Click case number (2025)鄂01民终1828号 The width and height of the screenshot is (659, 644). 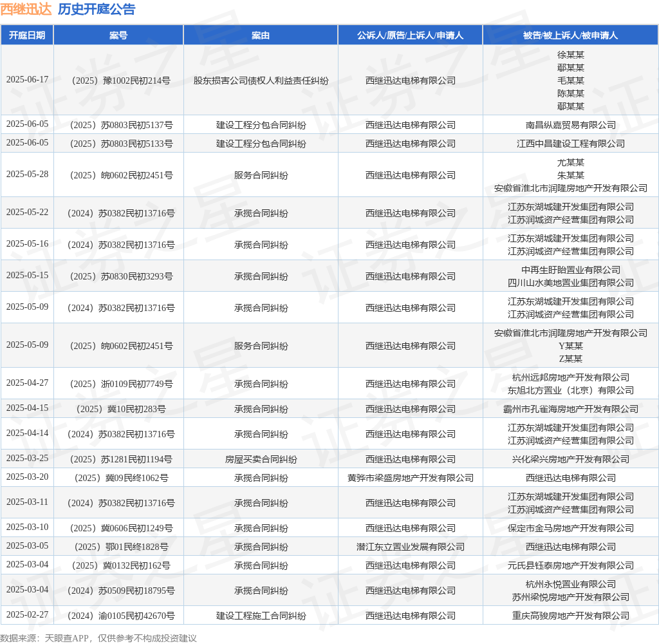(121, 546)
